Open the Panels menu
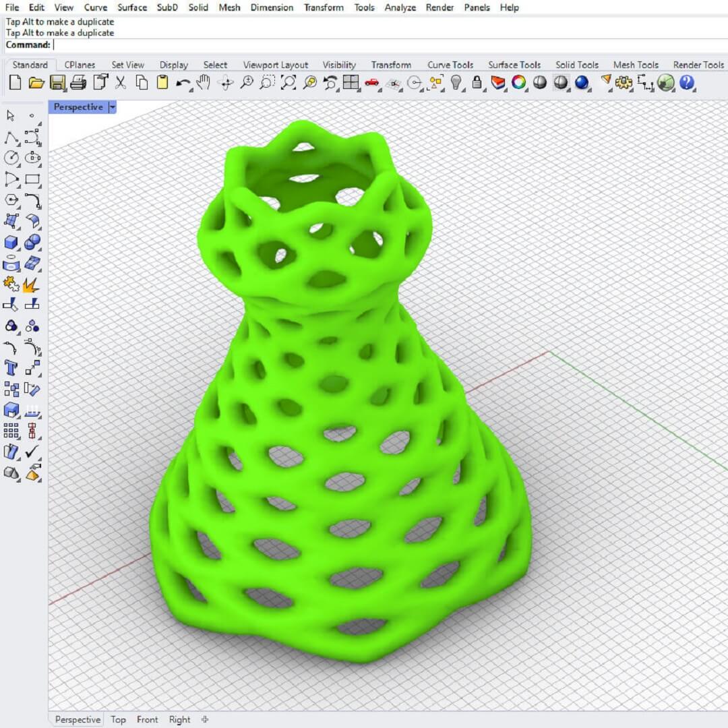728x728 pixels. tap(477, 7)
